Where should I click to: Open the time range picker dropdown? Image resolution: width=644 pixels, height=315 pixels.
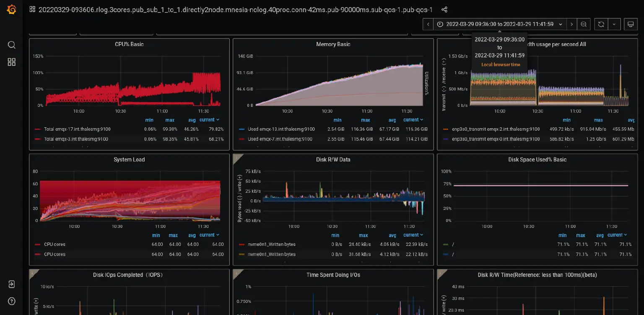499,24
